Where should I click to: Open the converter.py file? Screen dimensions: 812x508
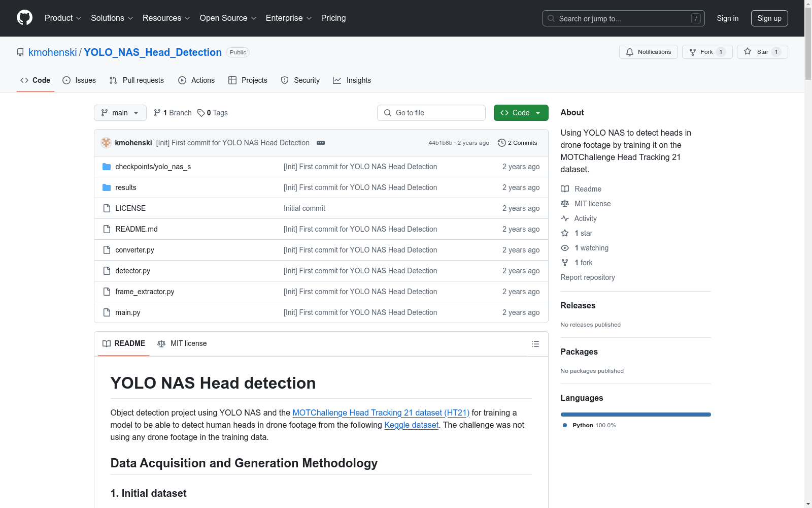(134, 250)
